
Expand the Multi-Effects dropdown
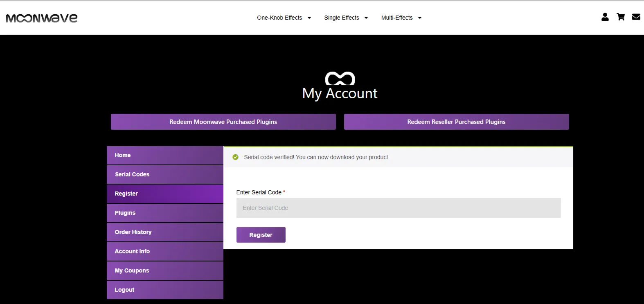click(401, 18)
